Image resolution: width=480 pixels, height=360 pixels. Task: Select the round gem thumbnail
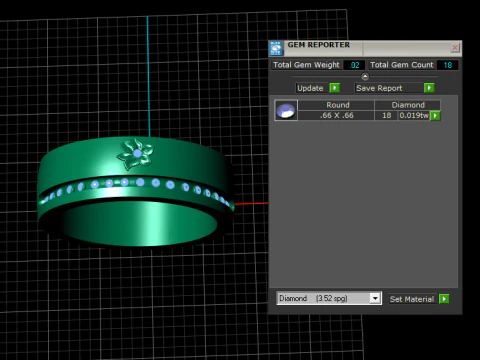[x=286, y=110]
